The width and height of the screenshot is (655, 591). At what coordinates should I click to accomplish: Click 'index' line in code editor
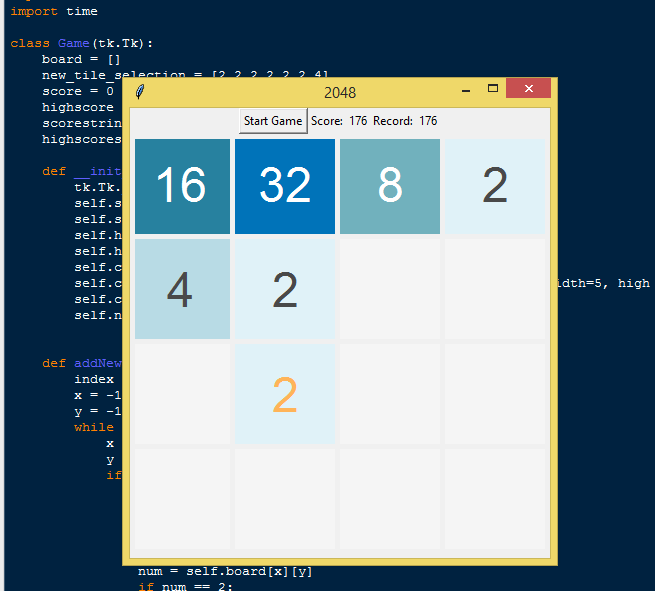pyautogui.click(x=94, y=379)
